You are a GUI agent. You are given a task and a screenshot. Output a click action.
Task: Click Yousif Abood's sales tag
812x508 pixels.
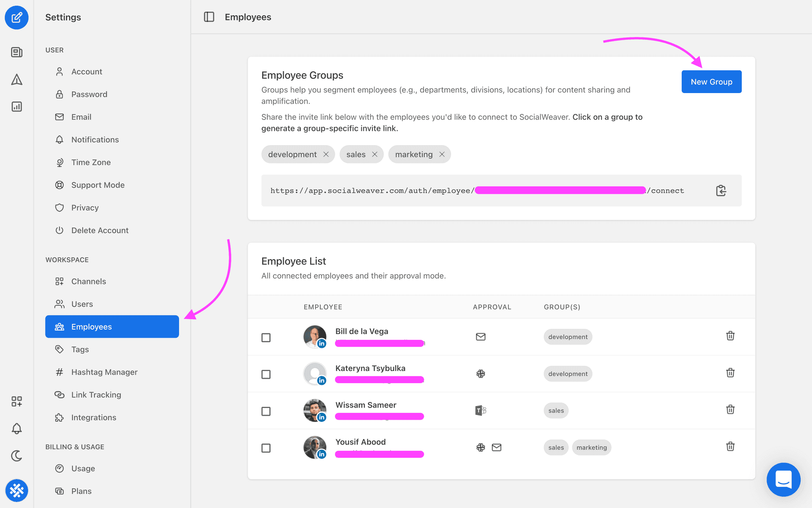556,447
